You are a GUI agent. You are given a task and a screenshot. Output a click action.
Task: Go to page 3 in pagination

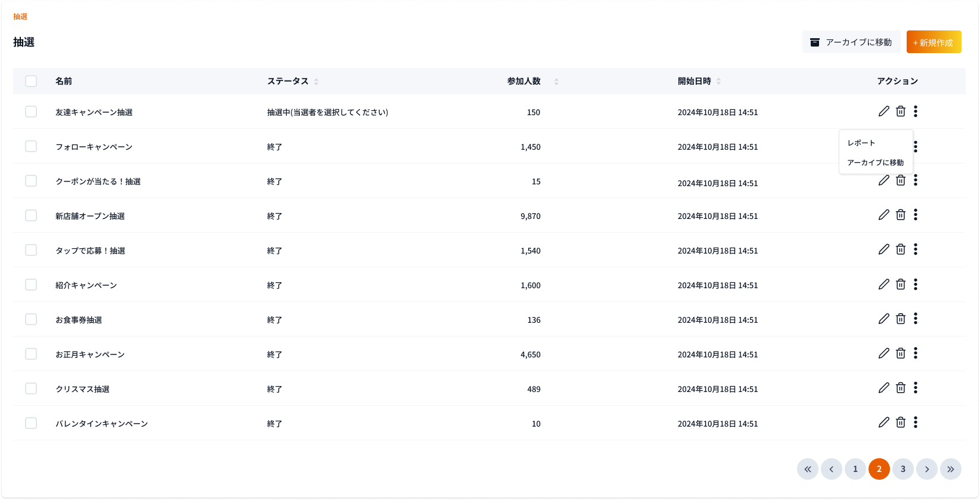point(903,469)
